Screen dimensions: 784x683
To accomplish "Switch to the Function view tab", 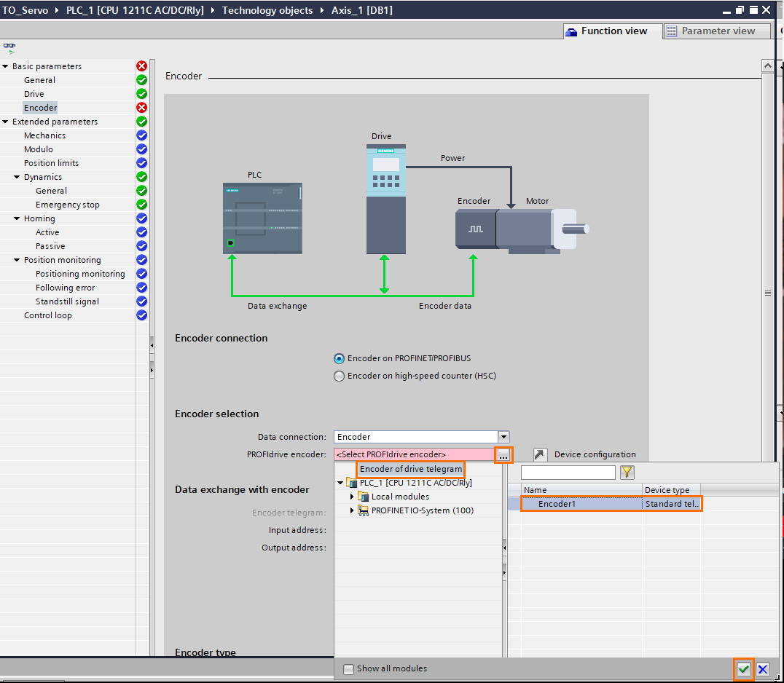I will pos(613,31).
